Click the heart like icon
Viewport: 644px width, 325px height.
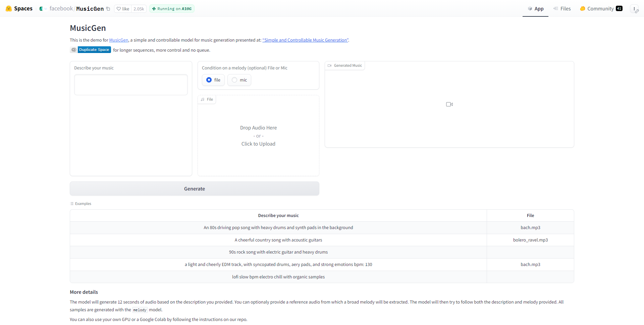pos(119,9)
